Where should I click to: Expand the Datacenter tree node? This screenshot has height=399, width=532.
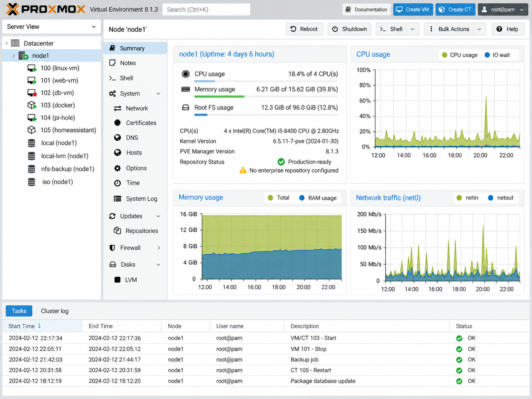[x=7, y=43]
